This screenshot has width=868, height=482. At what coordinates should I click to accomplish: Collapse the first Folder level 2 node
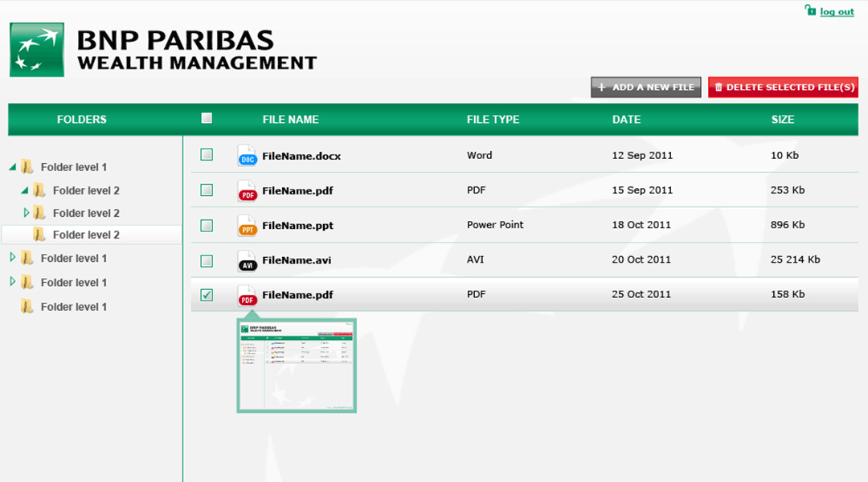click(25, 190)
